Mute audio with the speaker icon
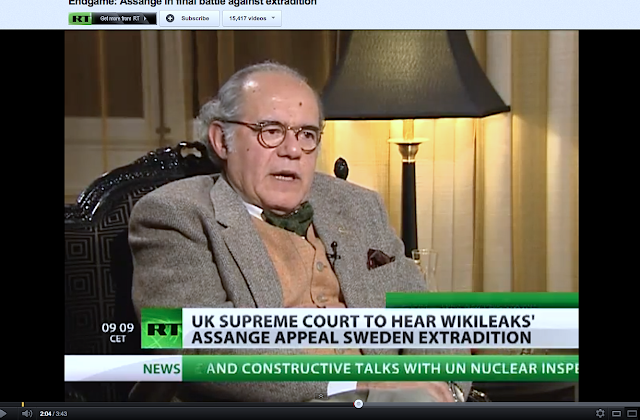Screen dimensions: 640x420 pyautogui.click(x=27, y=413)
